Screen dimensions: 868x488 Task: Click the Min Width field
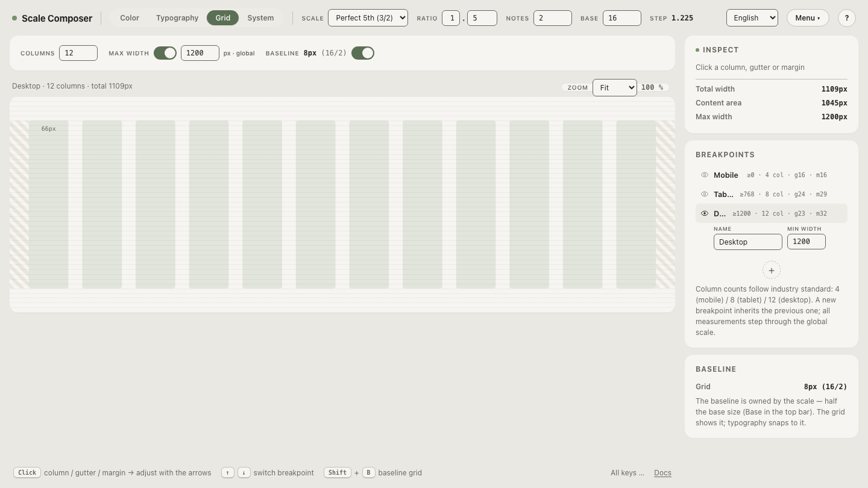[807, 242]
